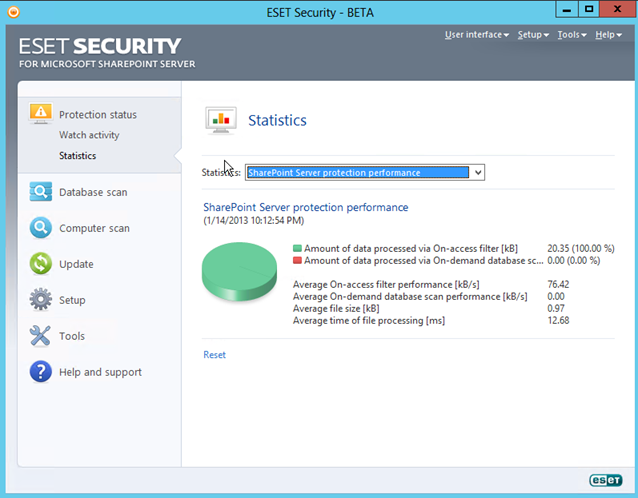Image resolution: width=638 pixels, height=498 pixels.
Task: Open the Update section
Action: tap(76, 264)
